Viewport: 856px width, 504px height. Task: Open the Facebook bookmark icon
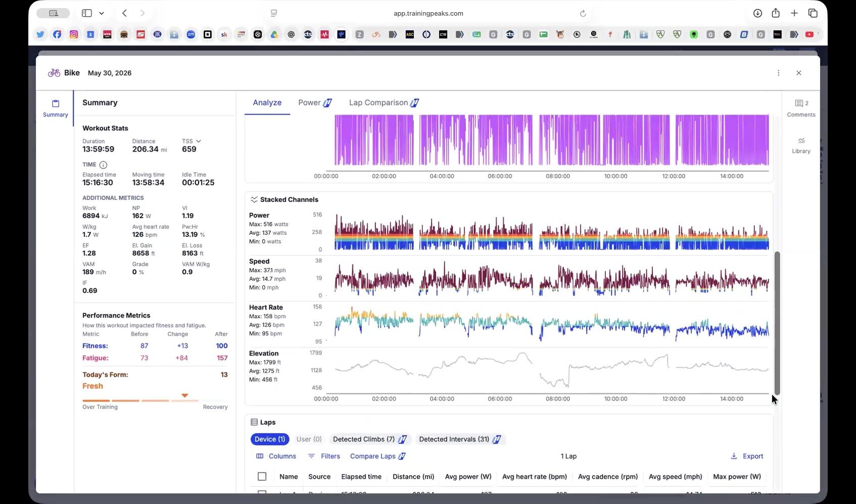(x=57, y=34)
